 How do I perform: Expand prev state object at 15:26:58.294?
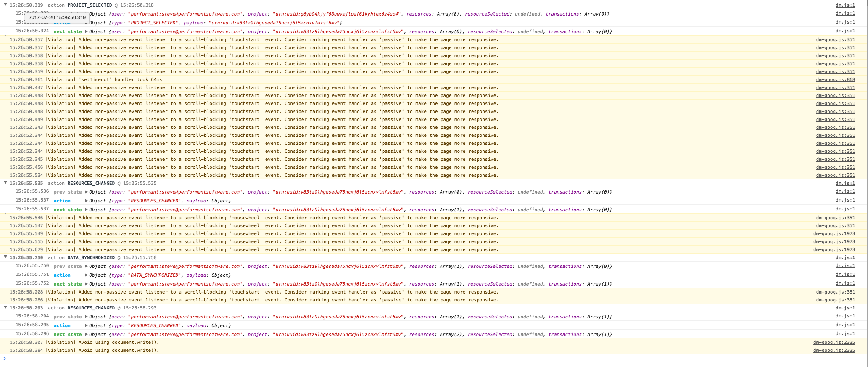pyautogui.click(x=87, y=317)
